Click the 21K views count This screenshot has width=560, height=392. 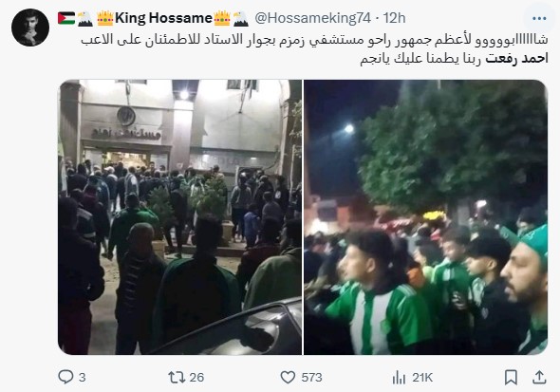422,378
